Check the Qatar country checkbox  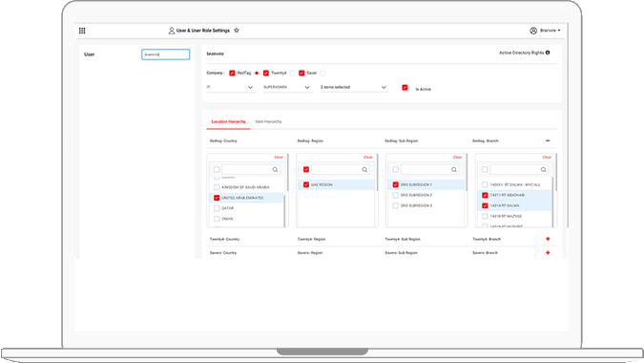pyautogui.click(x=217, y=208)
